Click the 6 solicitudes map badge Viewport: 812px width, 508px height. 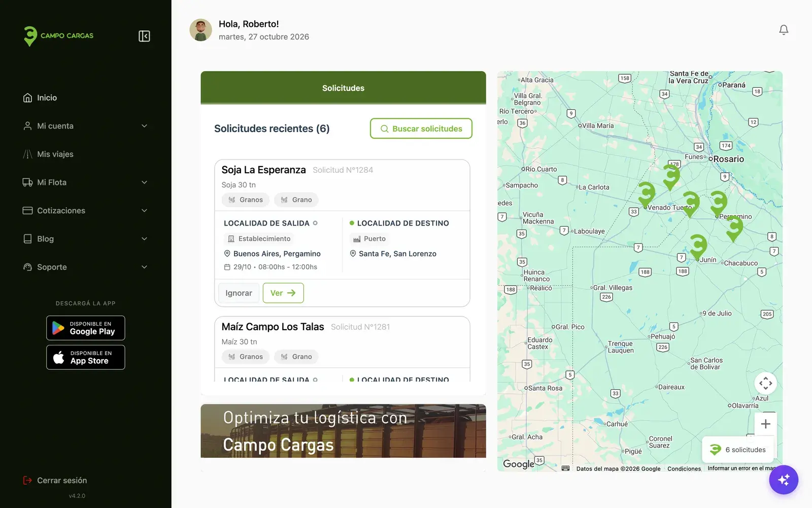738,450
